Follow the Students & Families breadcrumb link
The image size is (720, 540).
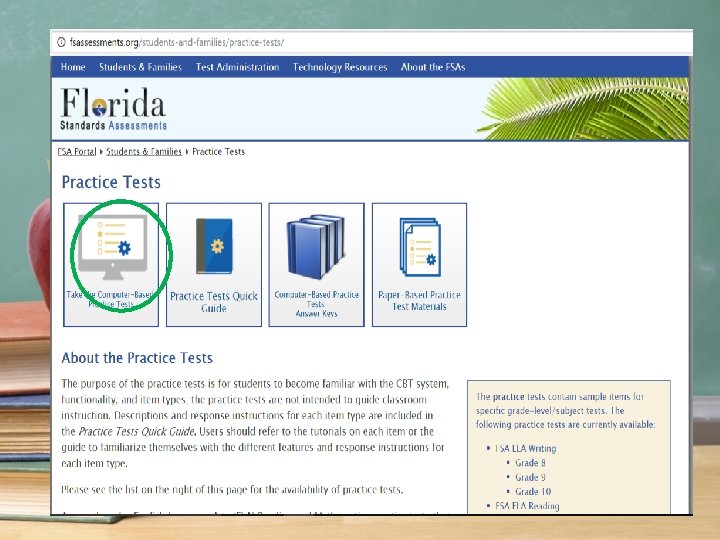(x=144, y=152)
